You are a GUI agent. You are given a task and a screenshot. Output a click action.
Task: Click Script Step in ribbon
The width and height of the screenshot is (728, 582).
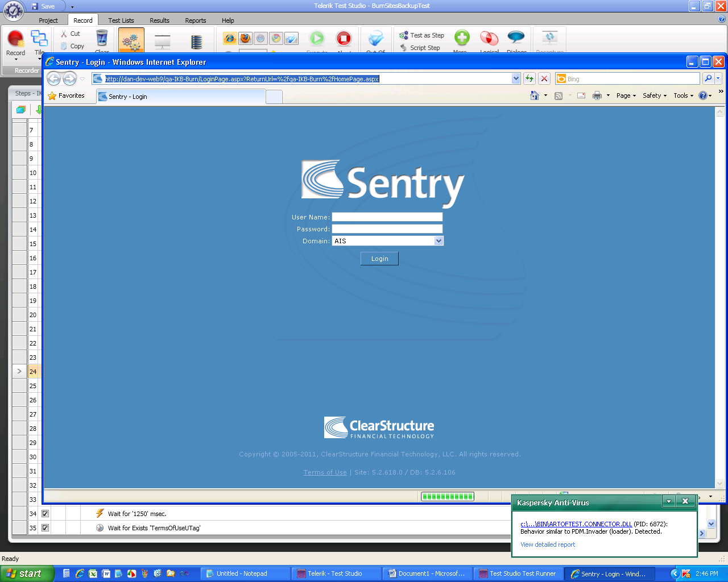click(420, 48)
